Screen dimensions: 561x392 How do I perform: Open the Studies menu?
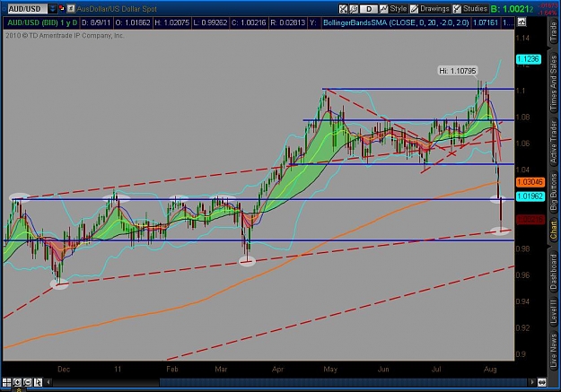(475, 9)
